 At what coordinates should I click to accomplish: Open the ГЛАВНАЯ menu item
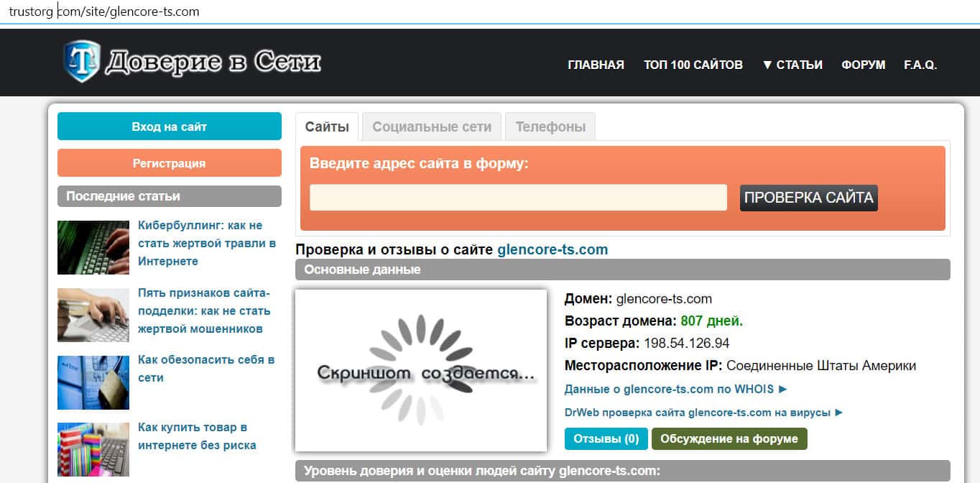click(x=596, y=65)
